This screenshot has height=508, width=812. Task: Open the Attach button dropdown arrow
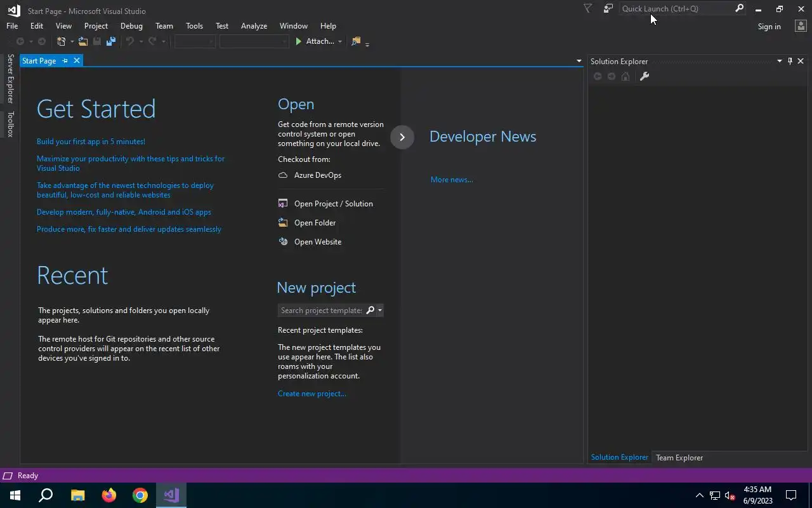point(340,41)
